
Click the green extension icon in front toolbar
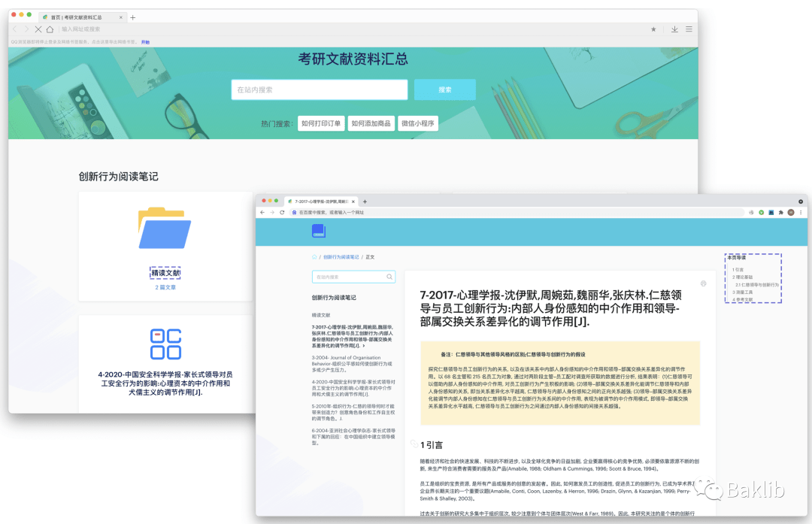pos(761,212)
